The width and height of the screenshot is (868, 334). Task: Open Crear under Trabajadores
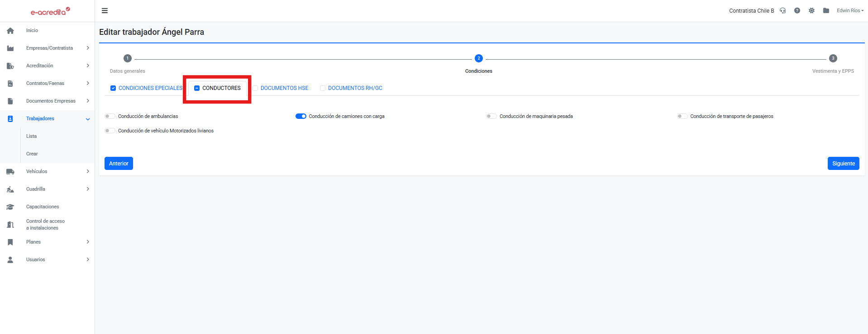point(32,154)
